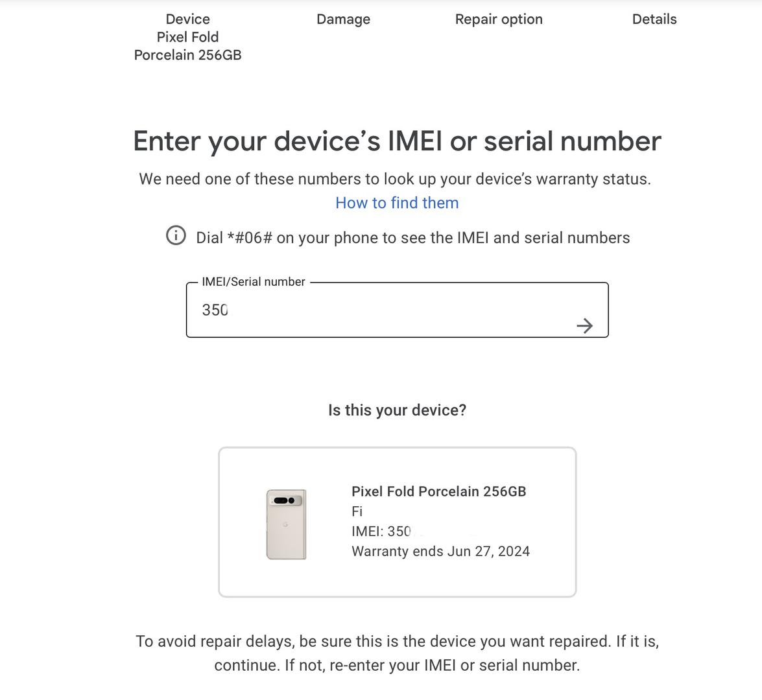Screen dimensions: 762x700
Task: Click the IMEI/Serial number field label
Action: coord(253,282)
